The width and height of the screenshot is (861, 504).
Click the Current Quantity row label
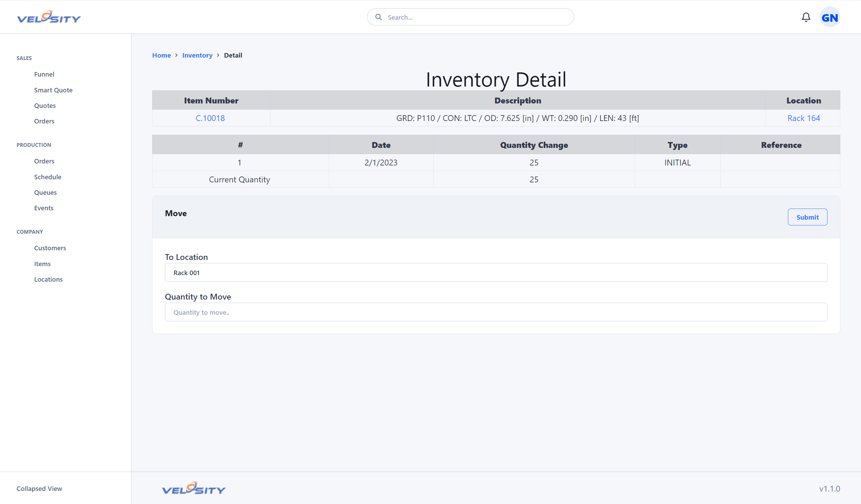point(239,180)
